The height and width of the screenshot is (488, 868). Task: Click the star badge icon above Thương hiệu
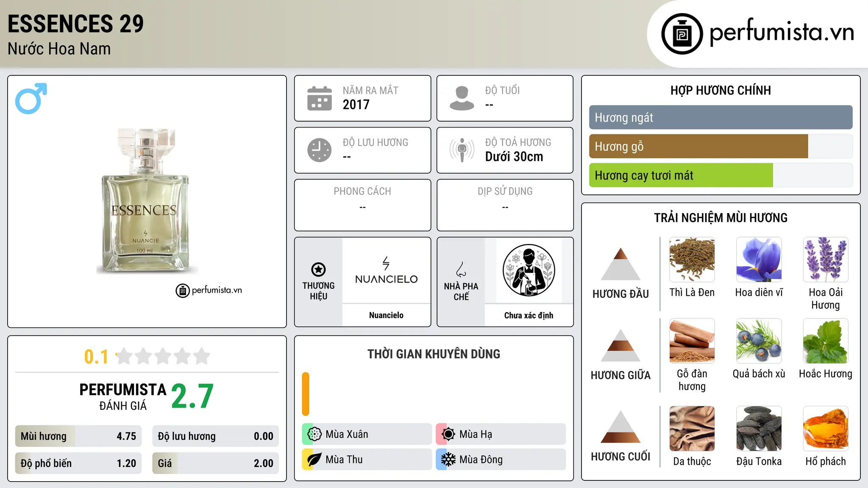318,269
